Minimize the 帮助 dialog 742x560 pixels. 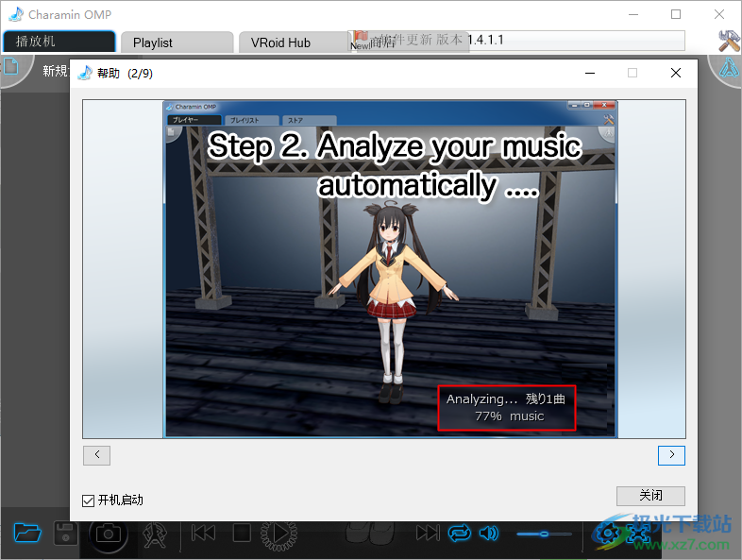click(590, 73)
